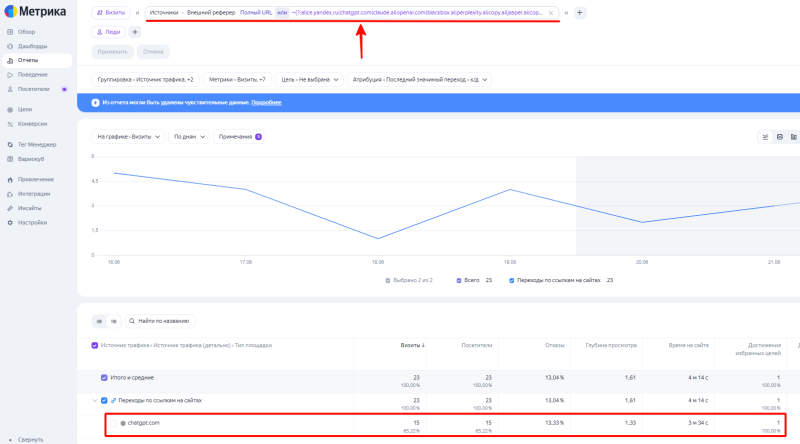The height and width of the screenshot is (444, 800).
Task: Open the Метрики settings button
Action: tap(237, 80)
